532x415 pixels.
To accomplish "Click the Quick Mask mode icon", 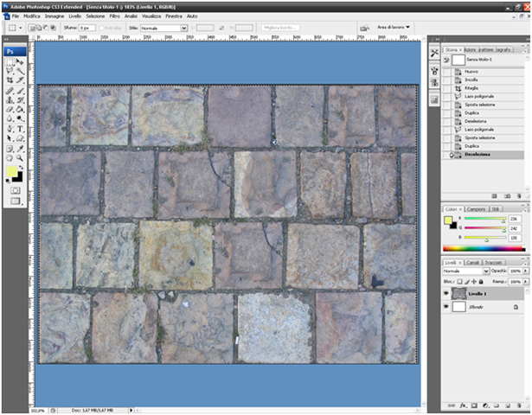I will tap(15, 189).
